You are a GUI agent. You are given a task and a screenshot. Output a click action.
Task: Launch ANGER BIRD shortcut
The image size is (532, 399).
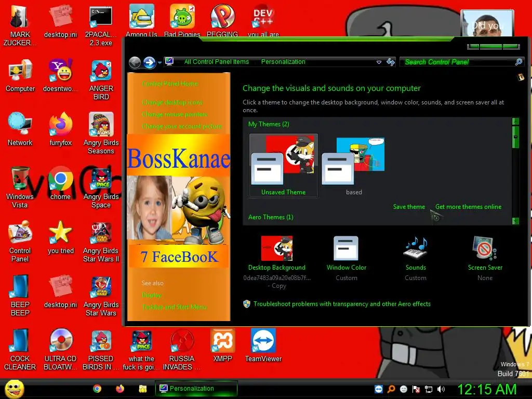click(x=101, y=79)
